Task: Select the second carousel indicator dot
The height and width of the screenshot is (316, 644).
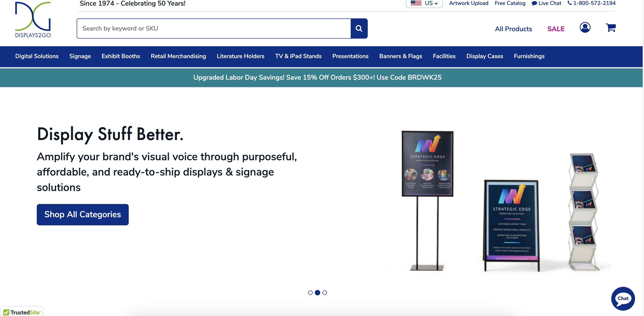Action: click(x=318, y=293)
